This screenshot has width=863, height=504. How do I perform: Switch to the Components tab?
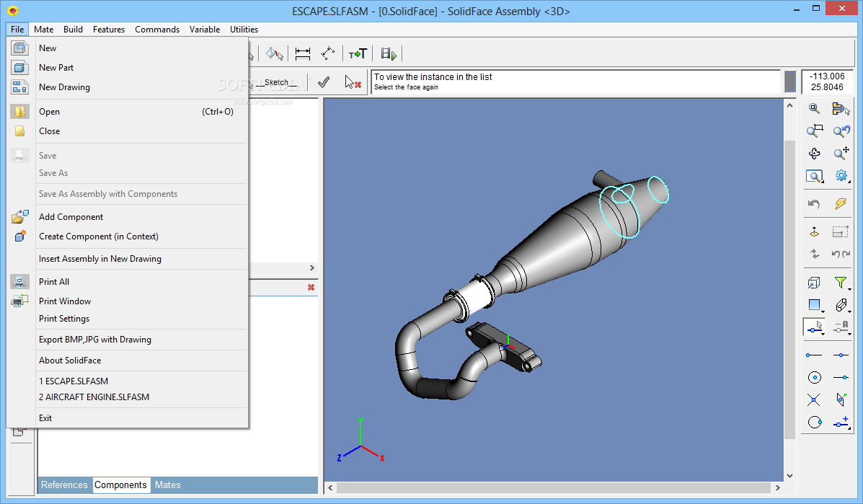click(120, 485)
